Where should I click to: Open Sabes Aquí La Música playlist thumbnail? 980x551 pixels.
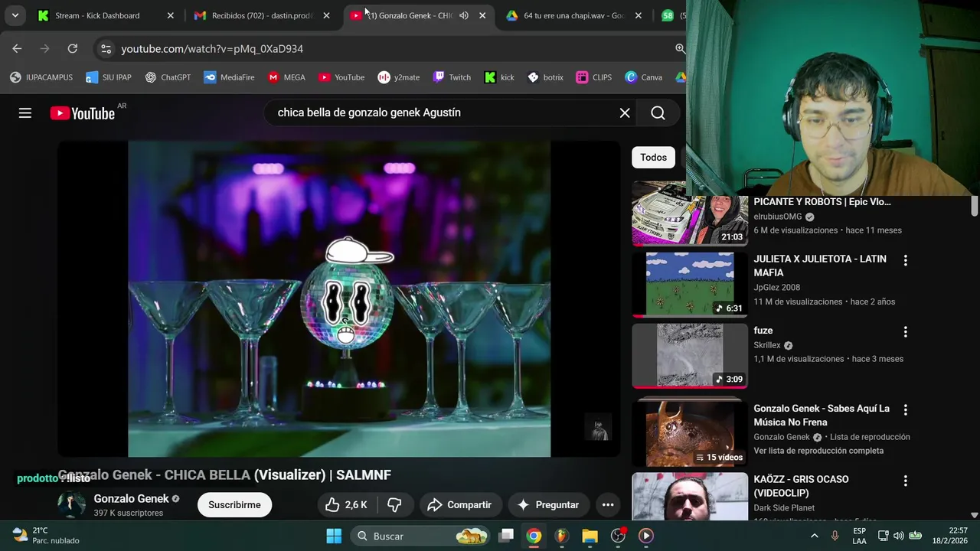(x=690, y=432)
